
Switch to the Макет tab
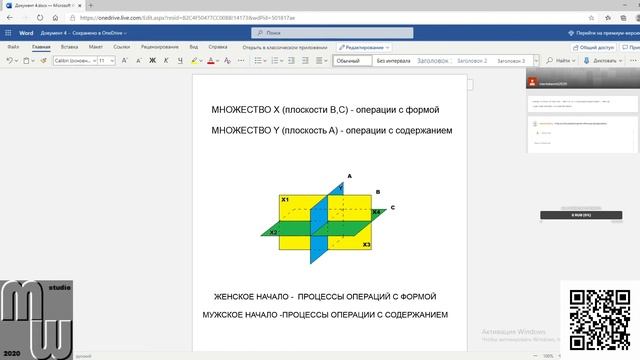coord(96,47)
